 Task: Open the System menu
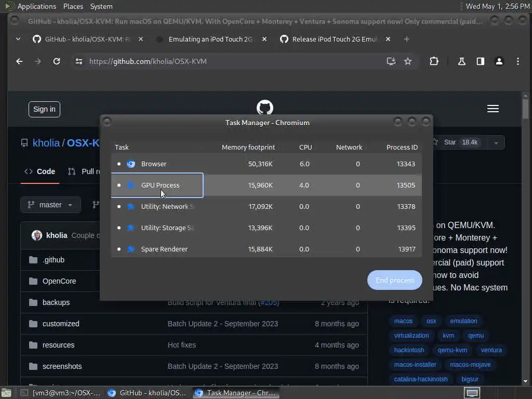tap(101, 6)
